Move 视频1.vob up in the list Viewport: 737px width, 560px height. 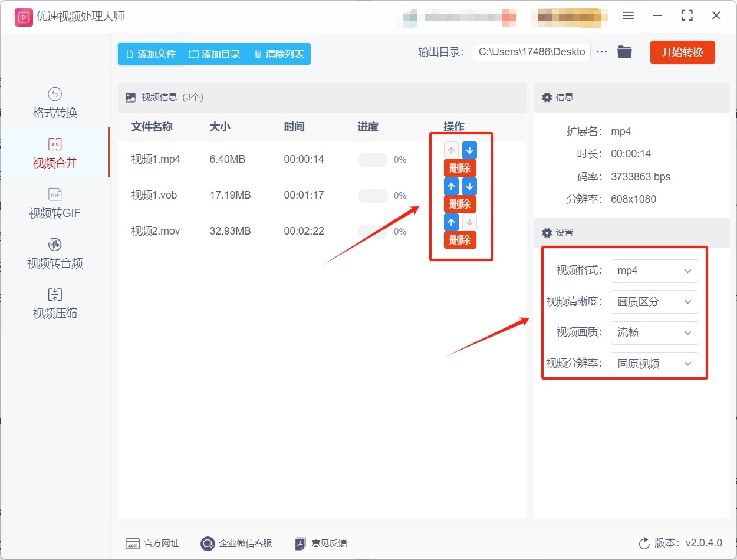pos(451,186)
